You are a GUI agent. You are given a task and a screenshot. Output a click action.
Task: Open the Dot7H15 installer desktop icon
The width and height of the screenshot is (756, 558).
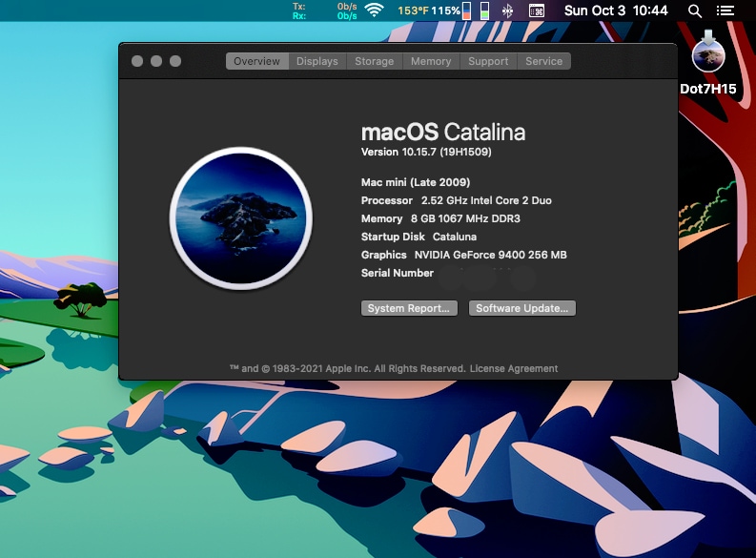(x=707, y=62)
